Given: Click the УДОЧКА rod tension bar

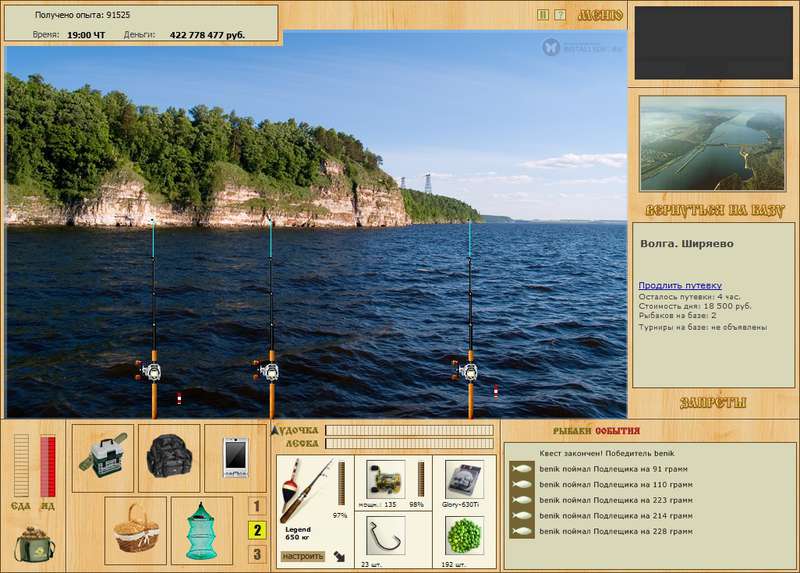Looking at the screenshot, I should pyautogui.click(x=409, y=430).
